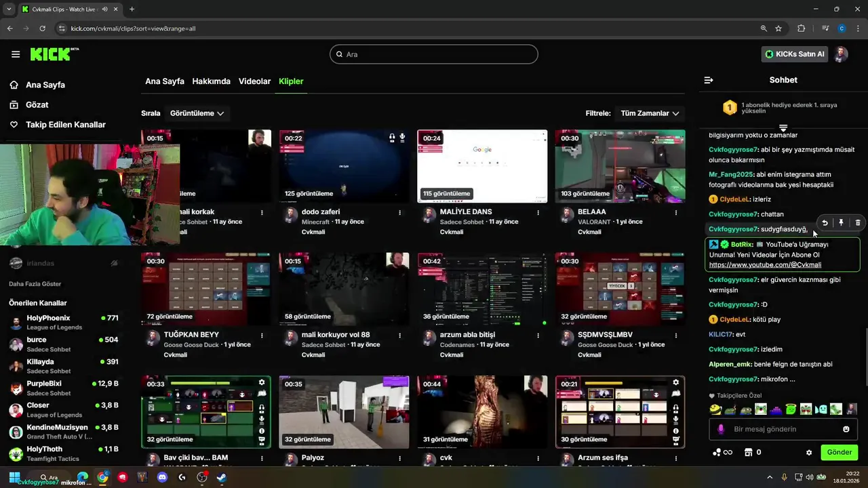
Task: Click the KICK logo
Action: [54, 54]
